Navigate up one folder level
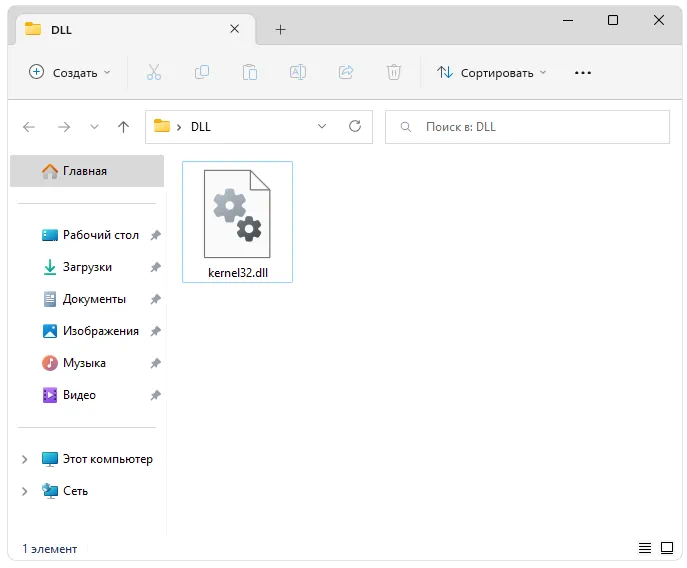This screenshot has width=687, height=568. pyautogui.click(x=124, y=127)
